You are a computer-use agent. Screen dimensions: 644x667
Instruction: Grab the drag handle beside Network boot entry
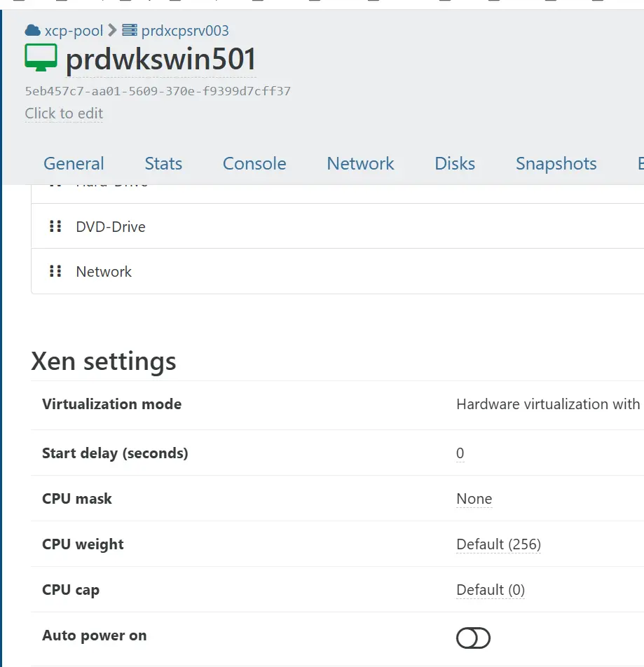[x=56, y=271]
